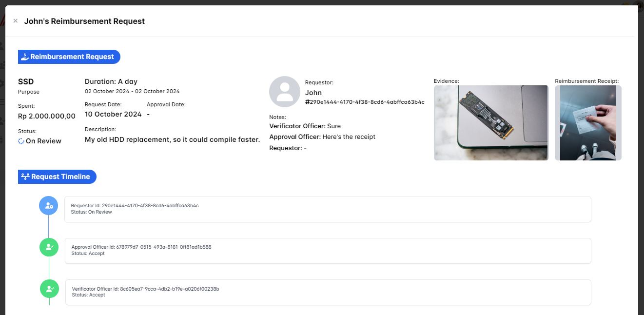Screen dimensions: 644x315
Task: Click the Reimbursement Request badge
Action: [69, 57]
